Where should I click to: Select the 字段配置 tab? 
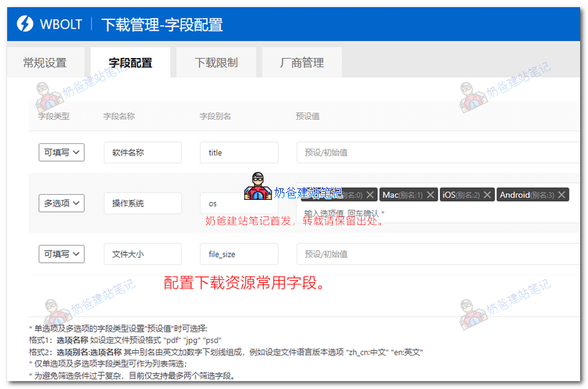[x=130, y=62]
